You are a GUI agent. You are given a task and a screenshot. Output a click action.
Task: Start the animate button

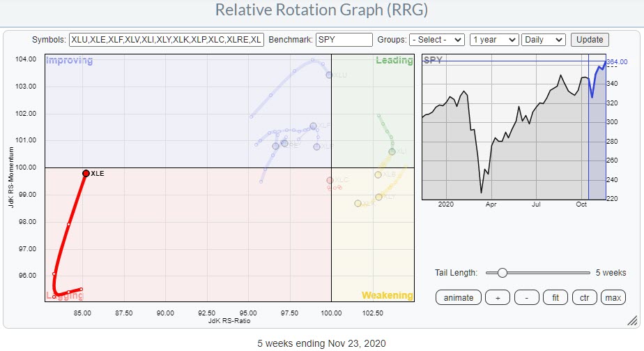(458, 297)
